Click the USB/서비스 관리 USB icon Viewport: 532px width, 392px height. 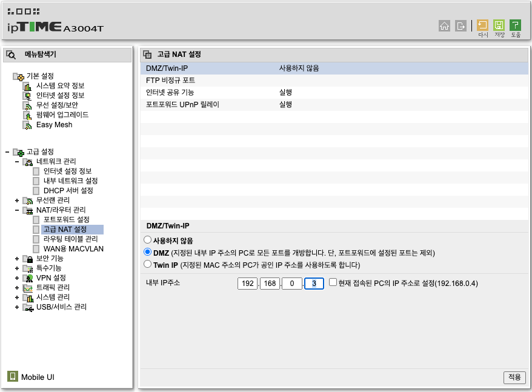28,308
